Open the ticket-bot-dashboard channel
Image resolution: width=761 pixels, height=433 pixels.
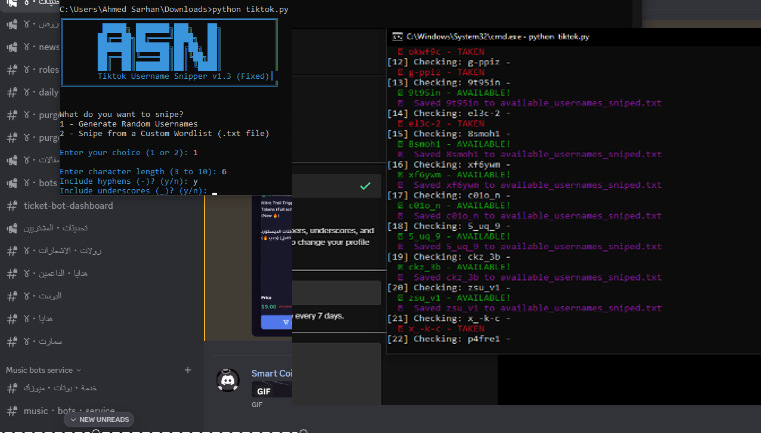coord(68,206)
